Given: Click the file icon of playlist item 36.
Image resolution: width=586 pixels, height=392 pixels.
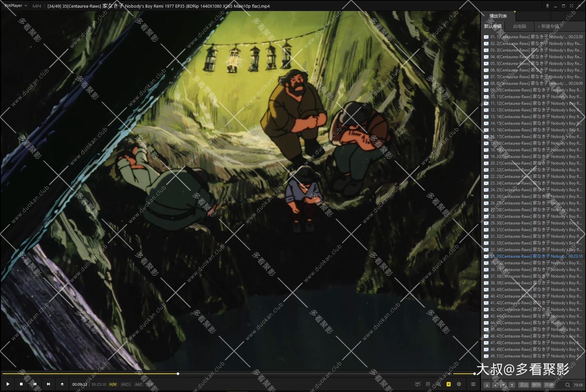Looking at the screenshot, I should (x=486, y=270).
